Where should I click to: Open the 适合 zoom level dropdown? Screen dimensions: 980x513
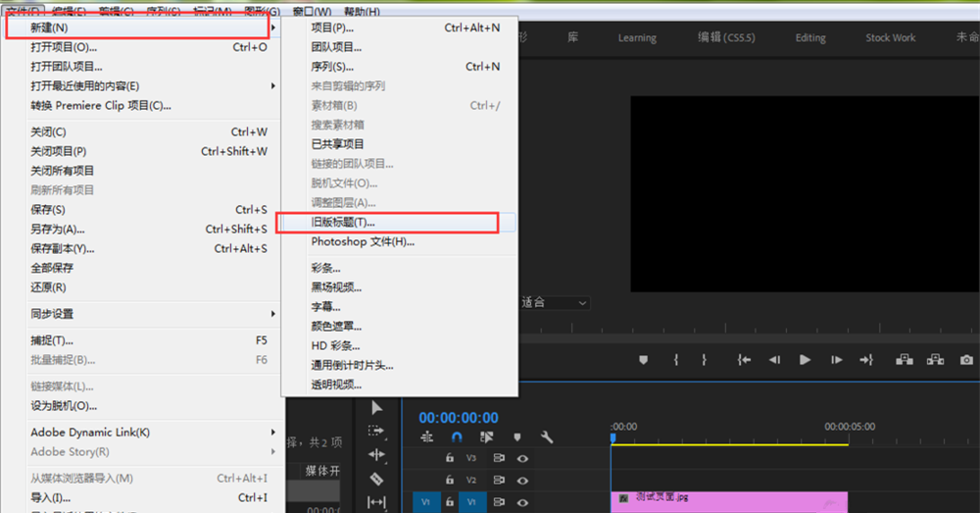click(x=555, y=303)
